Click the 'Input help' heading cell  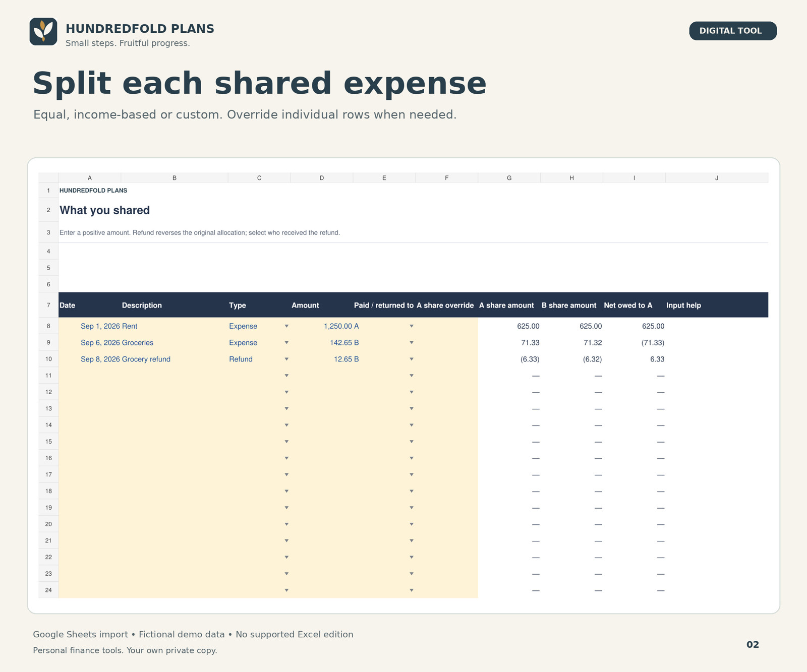pos(717,306)
